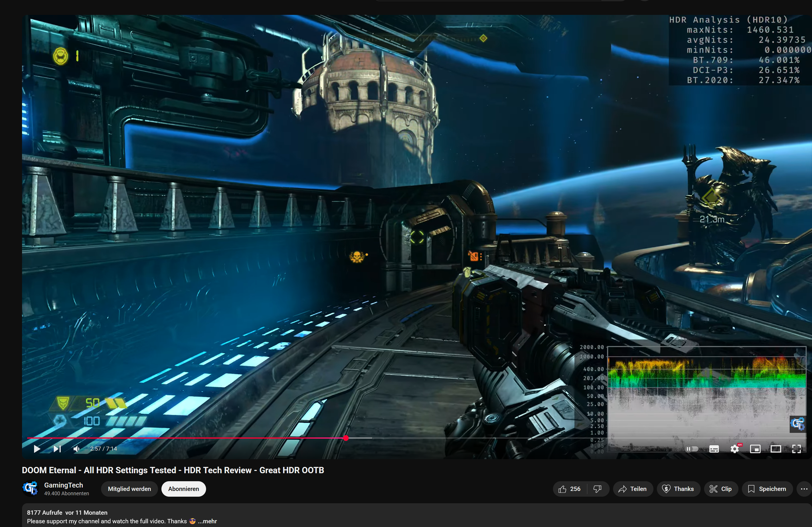Screen dimensions: 812x527
Task: Click the Mitglied werden button
Action: coord(129,489)
